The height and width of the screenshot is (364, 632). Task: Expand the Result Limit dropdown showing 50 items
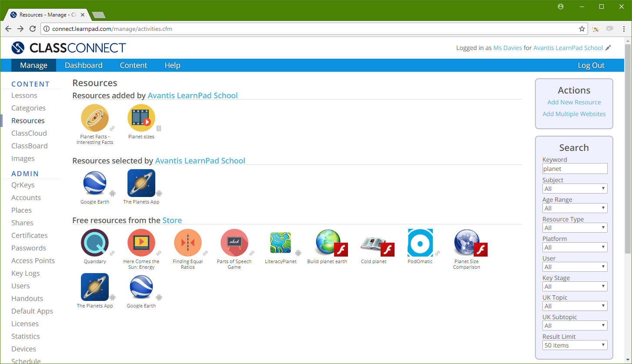pyautogui.click(x=575, y=345)
